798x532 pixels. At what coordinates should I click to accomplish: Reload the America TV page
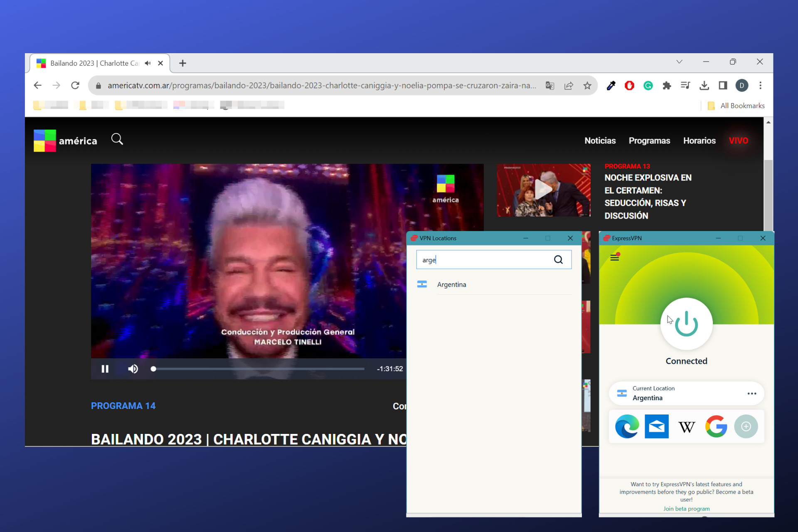pyautogui.click(x=75, y=86)
